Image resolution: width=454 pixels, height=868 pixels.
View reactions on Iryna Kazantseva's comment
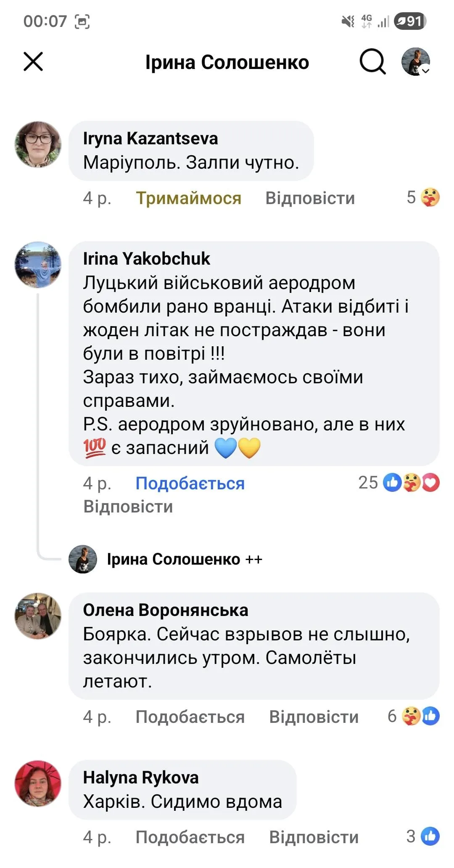[423, 197]
